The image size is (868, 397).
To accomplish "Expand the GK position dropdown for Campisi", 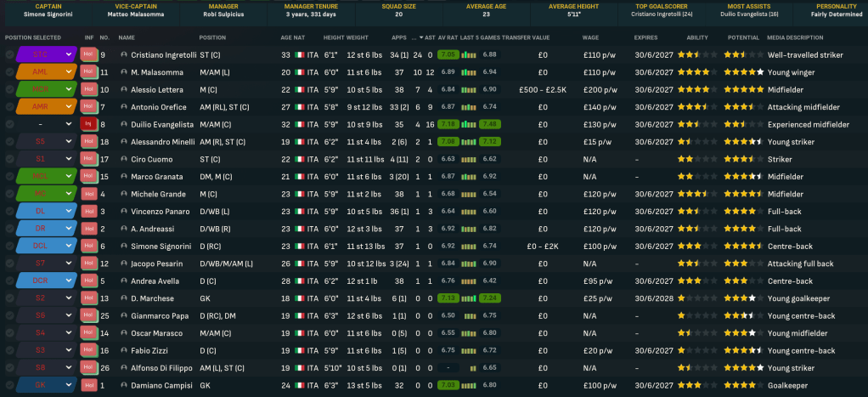I will pyautogui.click(x=69, y=386).
